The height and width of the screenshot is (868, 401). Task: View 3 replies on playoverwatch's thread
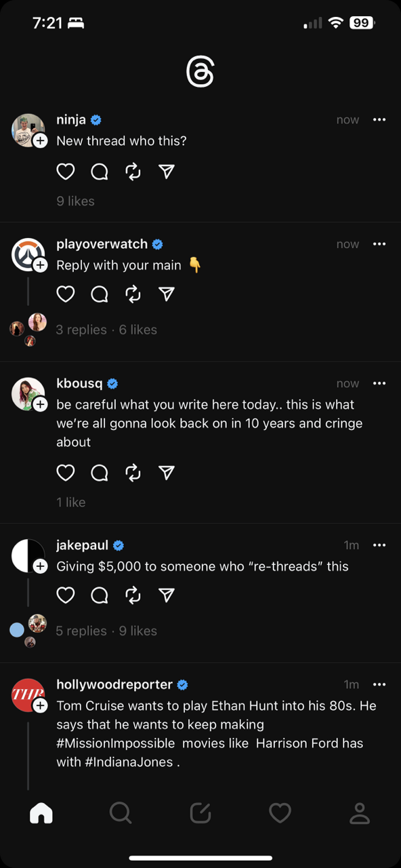[81, 330]
